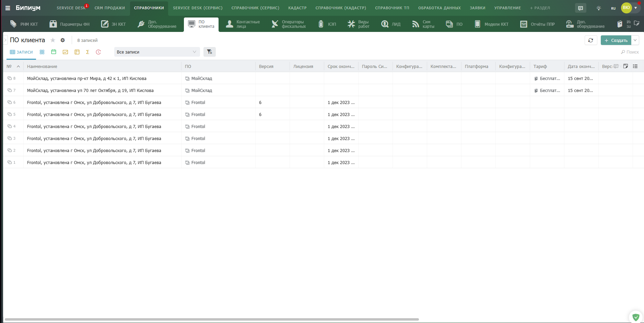Refresh the records list
Screen dimensions: 644x323
(591, 40)
